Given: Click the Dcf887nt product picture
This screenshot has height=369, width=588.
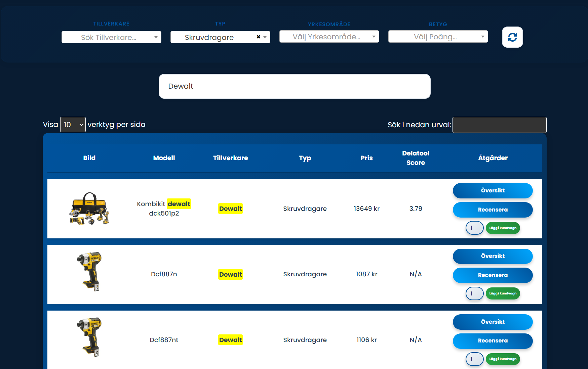Looking at the screenshot, I should tap(89, 337).
